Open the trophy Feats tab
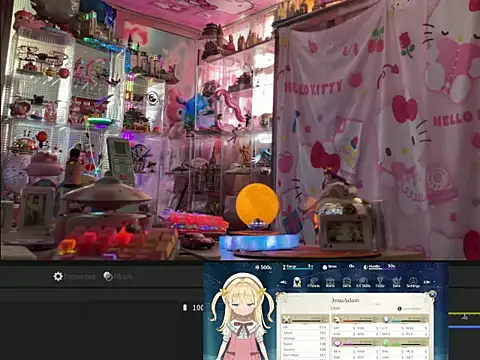The image size is (480, 360). click(380, 282)
